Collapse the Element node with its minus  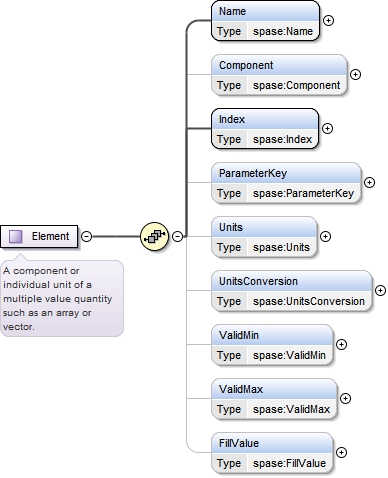tap(87, 236)
